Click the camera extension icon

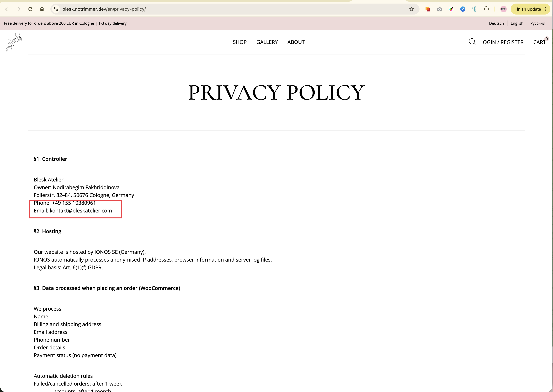click(x=439, y=9)
